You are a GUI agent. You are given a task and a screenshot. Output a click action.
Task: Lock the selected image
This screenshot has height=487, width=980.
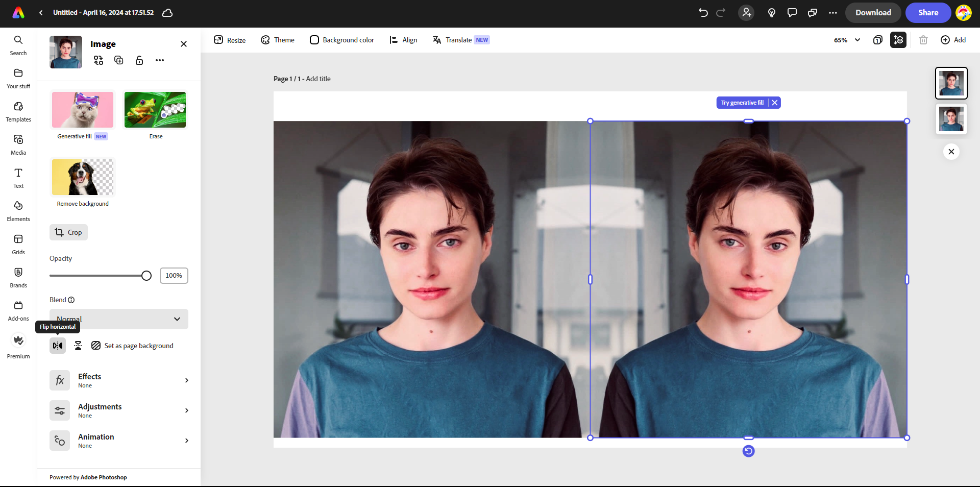coord(139,60)
